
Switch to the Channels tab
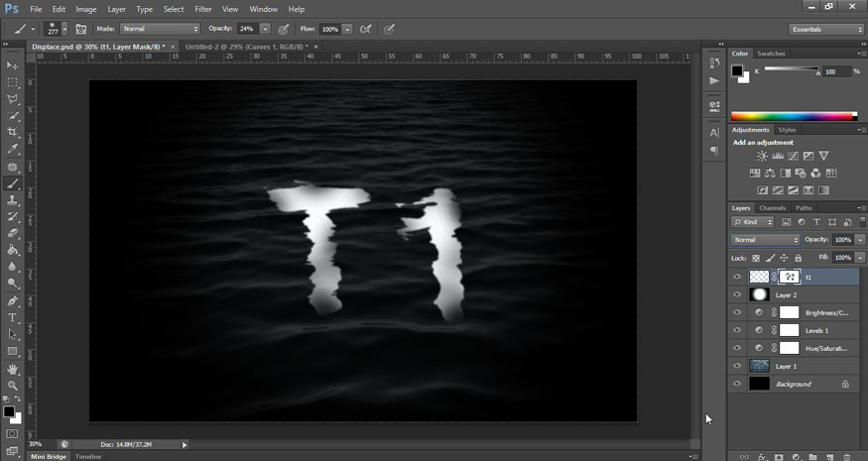coord(773,208)
